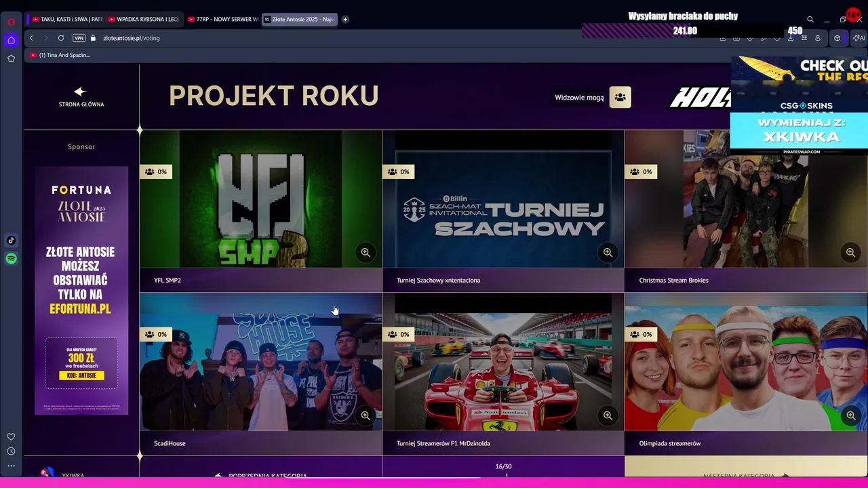Zoom the Turniej Streamerów F1 image
The image size is (868, 488).
point(608,415)
